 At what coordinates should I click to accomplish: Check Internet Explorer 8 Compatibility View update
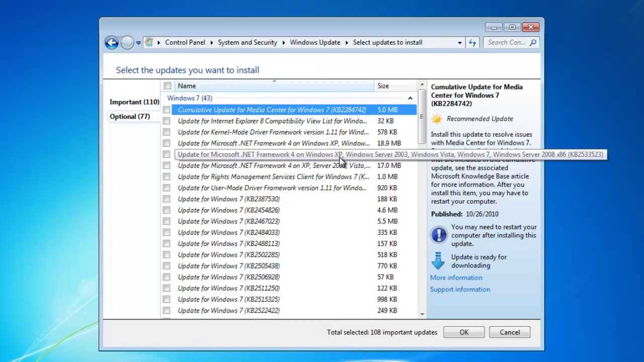tap(167, 121)
